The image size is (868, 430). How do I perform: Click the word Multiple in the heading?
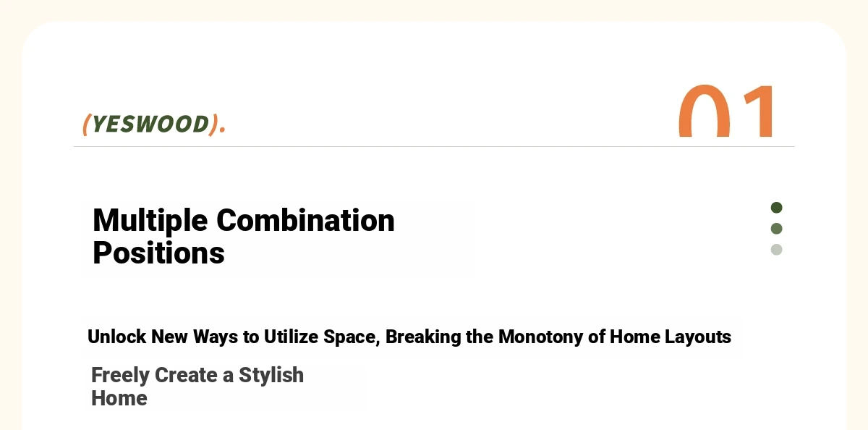coord(150,222)
